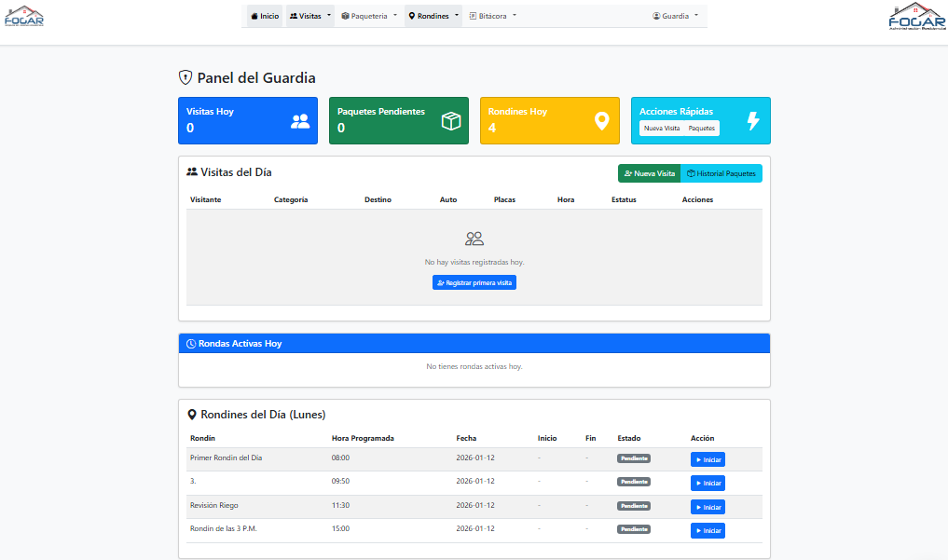Click the Paquetes Pendientes green card

click(x=398, y=121)
